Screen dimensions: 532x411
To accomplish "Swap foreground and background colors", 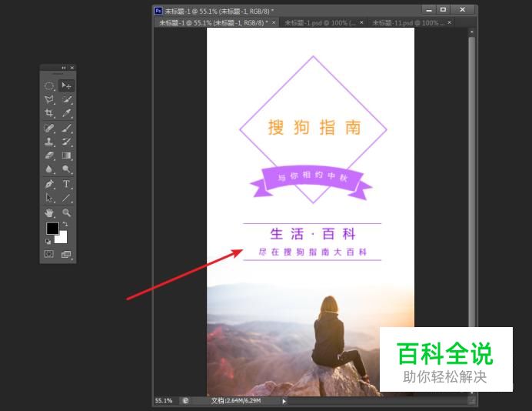I will tap(65, 225).
